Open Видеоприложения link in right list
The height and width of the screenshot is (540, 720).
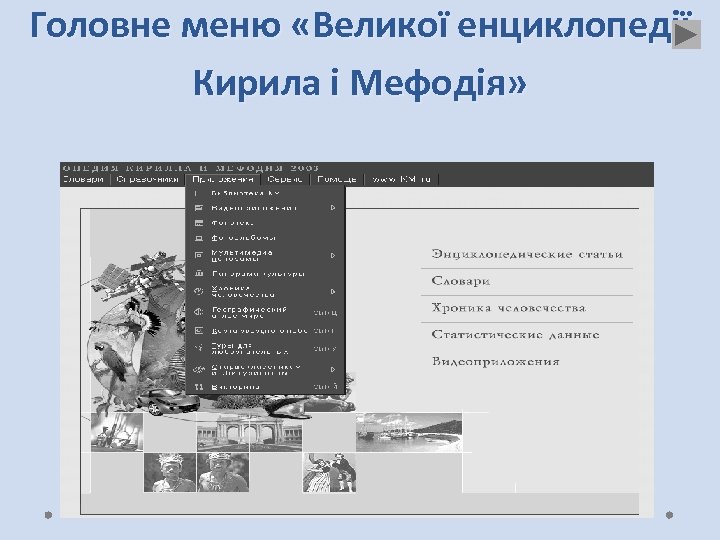(496, 361)
